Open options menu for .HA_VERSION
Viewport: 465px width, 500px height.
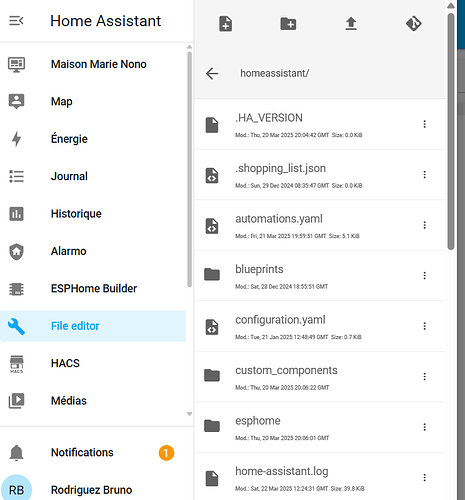click(x=424, y=124)
